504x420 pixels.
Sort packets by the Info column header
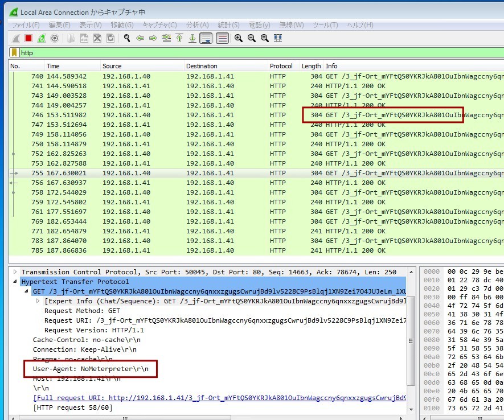(x=413, y=66)
